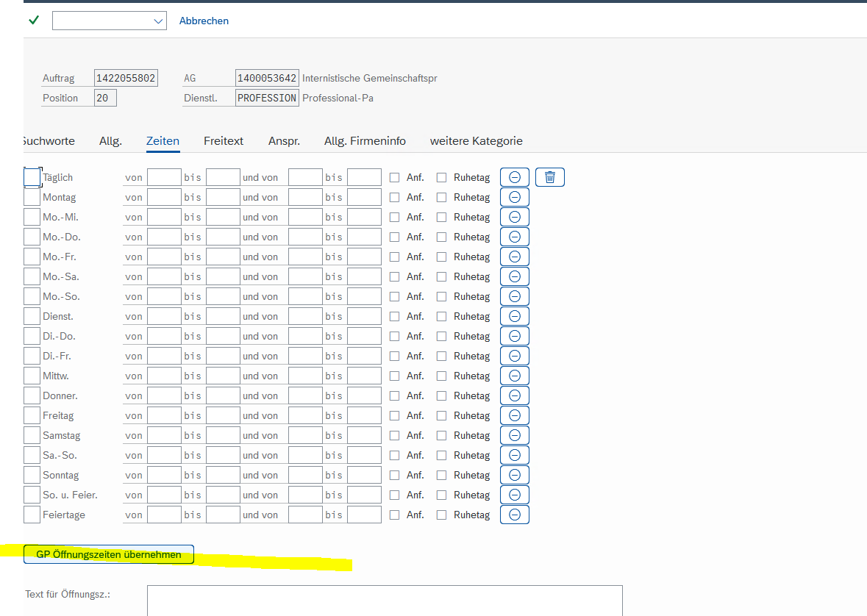The image size is (867, 616).
Task: Click second 'bis' field for Mo.-So.
Action: coord(365,297)
